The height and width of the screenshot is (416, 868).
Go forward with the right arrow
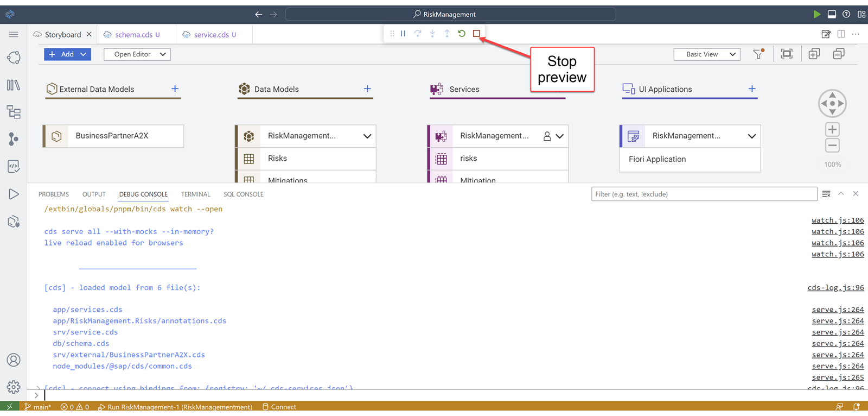[x=273, y=14]
